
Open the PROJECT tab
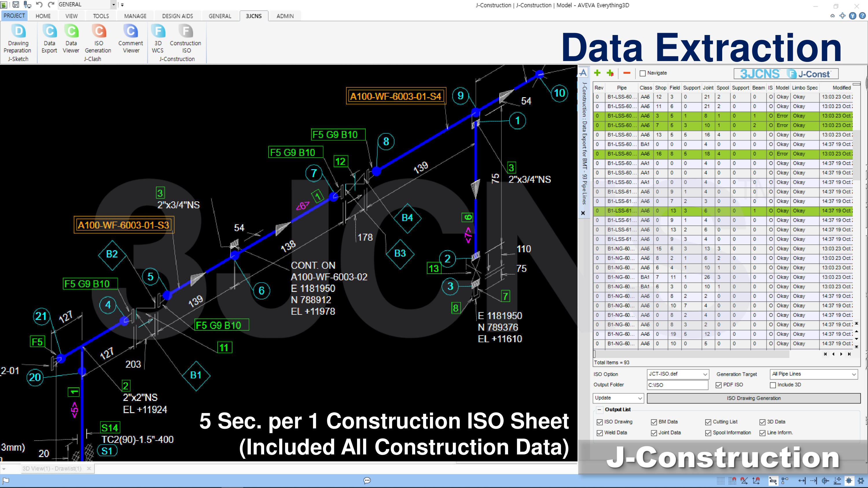14,16
